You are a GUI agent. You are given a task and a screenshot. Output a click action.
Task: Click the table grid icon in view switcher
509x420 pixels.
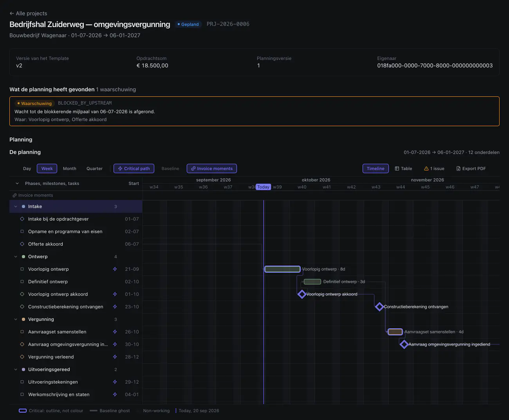[x=397, y=168]
